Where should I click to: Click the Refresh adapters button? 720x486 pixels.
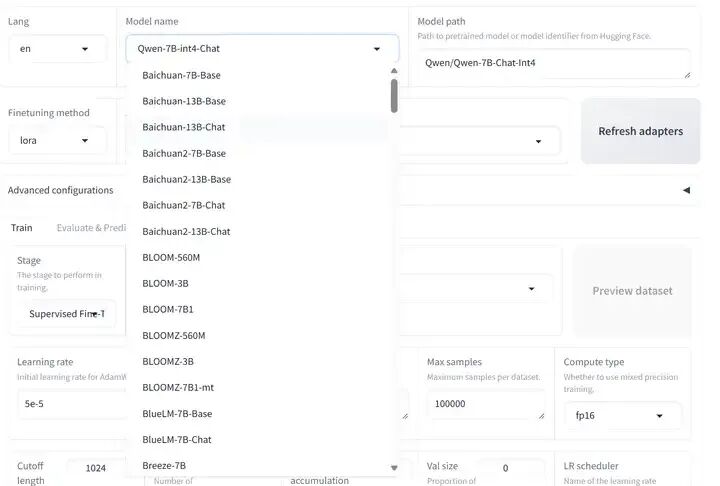click(x=640, y=131)
